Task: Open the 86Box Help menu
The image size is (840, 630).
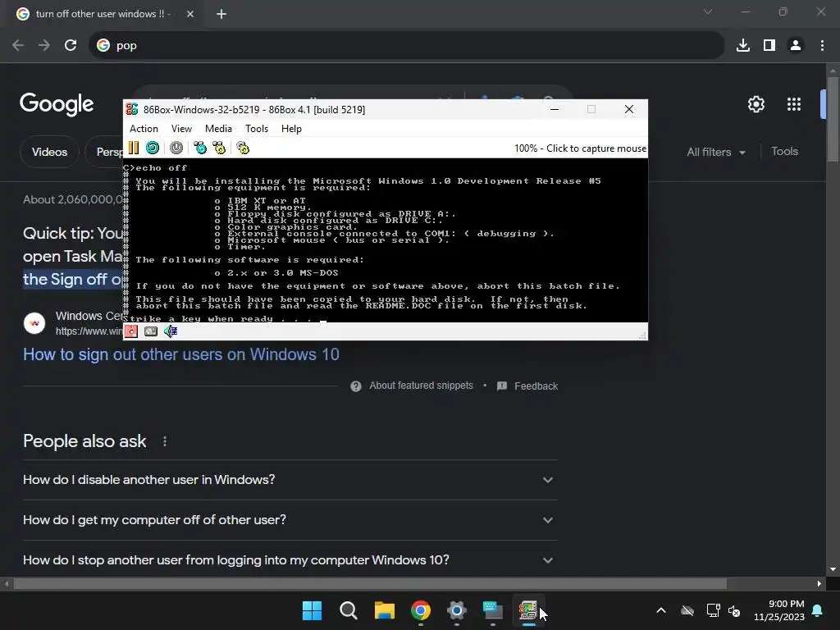Action: pyautogui.click(x=291, y=129)
